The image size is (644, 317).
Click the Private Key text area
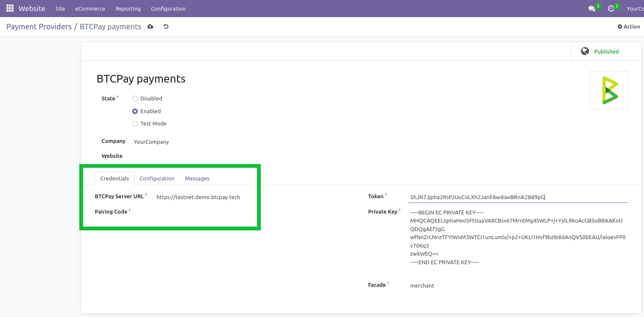518,237
